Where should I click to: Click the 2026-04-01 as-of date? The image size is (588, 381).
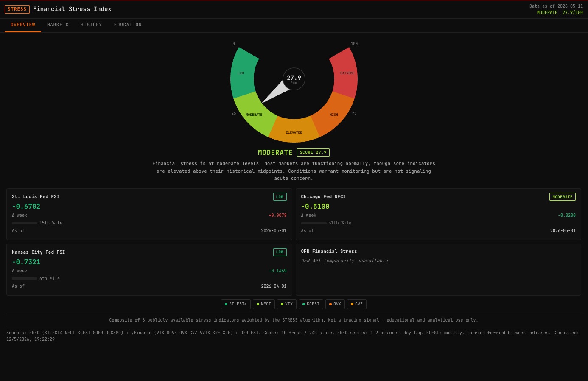tap(274, 286)
